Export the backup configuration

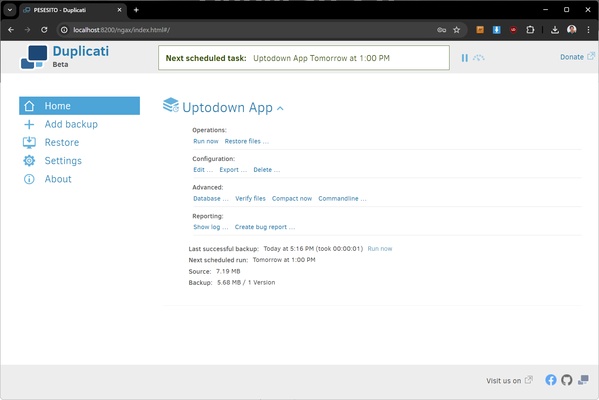[x=233, y=170]
